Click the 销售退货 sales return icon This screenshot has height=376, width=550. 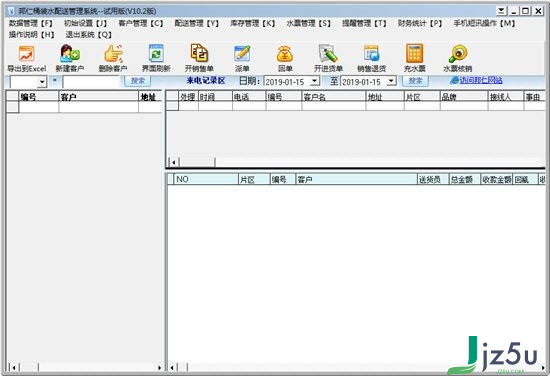tap(371, 54)
